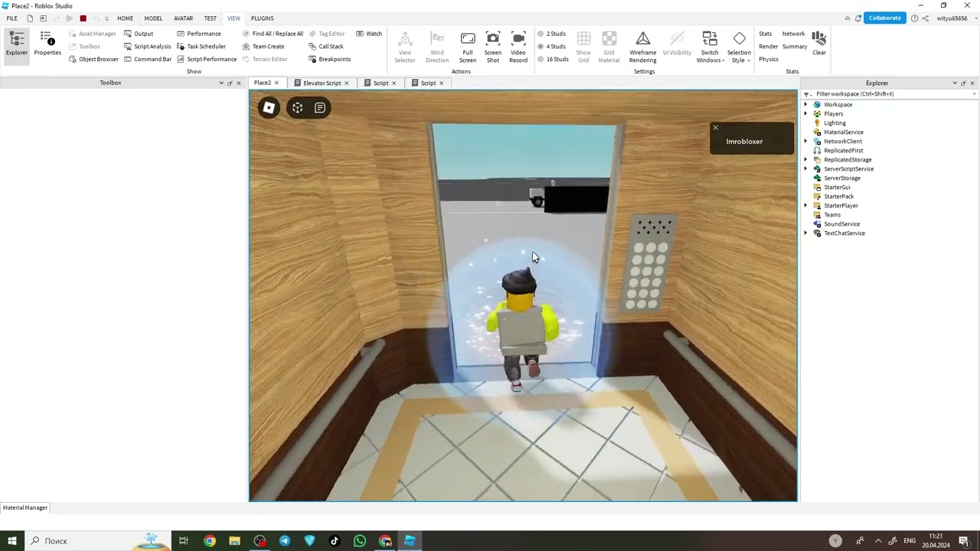The image size is (980, 551).
Task: Open the Object Browser
Action: click(x=93, y=59)
